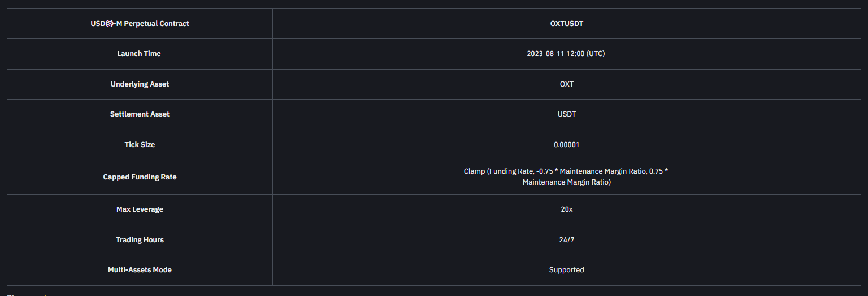Click the Multi-Assets Mode row label
The image size is (868, 296).
click(x=140, y=270)
